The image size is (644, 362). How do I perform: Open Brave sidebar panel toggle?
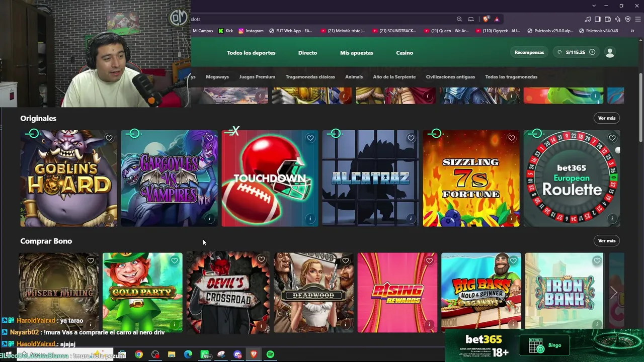tap(598, 19)
